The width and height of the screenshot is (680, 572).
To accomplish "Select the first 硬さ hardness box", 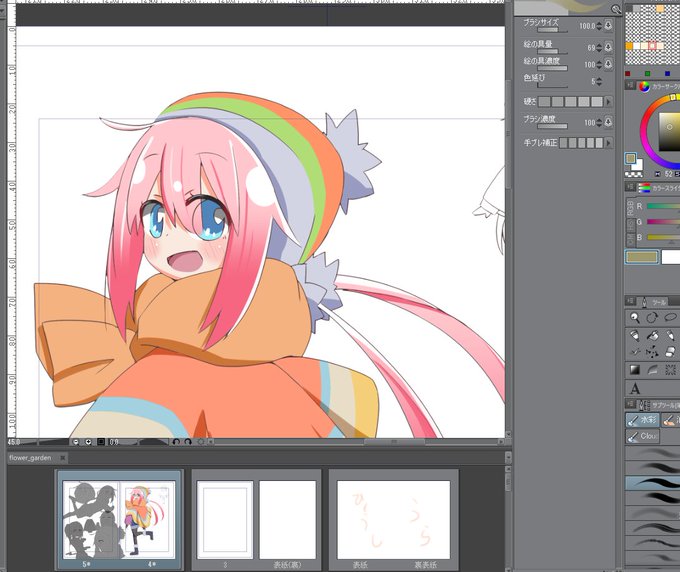I will point(545,102).
